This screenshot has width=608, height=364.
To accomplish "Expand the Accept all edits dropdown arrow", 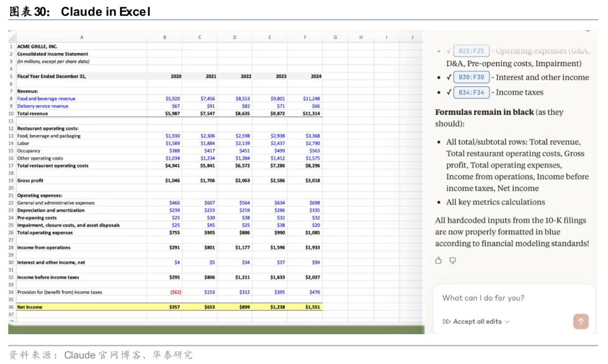I will tap(507, 322).
